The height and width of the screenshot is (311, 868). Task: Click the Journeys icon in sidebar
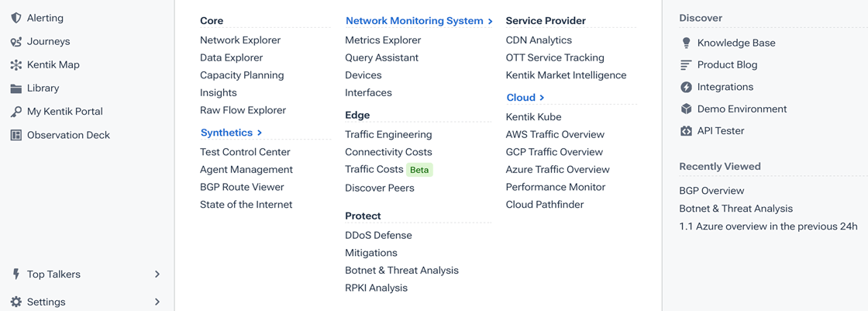click(16, 41)
